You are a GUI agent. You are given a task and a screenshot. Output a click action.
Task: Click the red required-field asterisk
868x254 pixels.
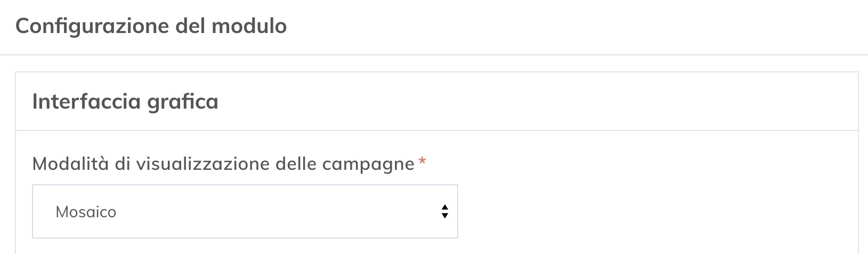click(422, 162)
